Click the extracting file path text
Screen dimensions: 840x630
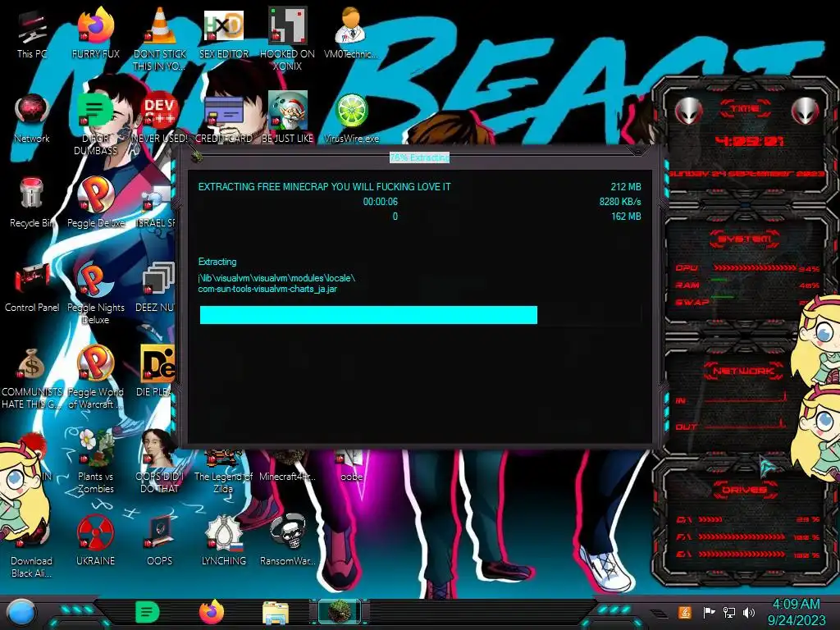276,283
